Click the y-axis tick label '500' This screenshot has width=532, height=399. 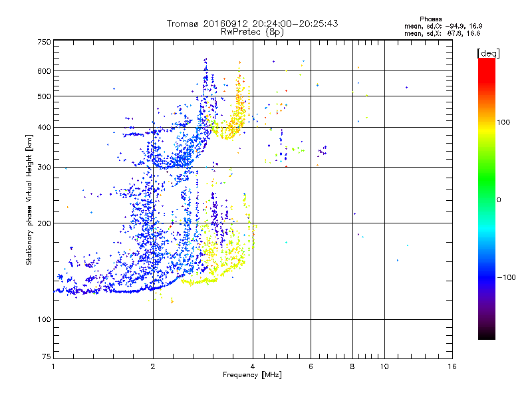tap(44, 96)
